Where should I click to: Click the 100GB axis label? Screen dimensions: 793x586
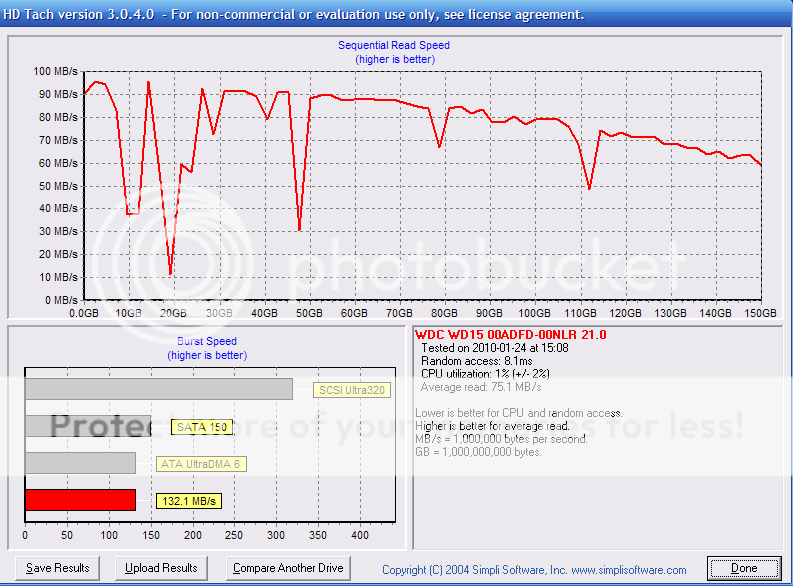[534, 313]
